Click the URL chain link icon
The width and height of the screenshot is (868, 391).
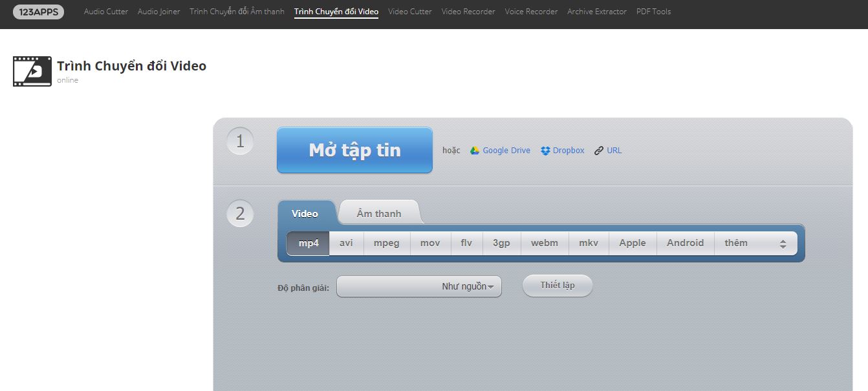tap(599, 151)
